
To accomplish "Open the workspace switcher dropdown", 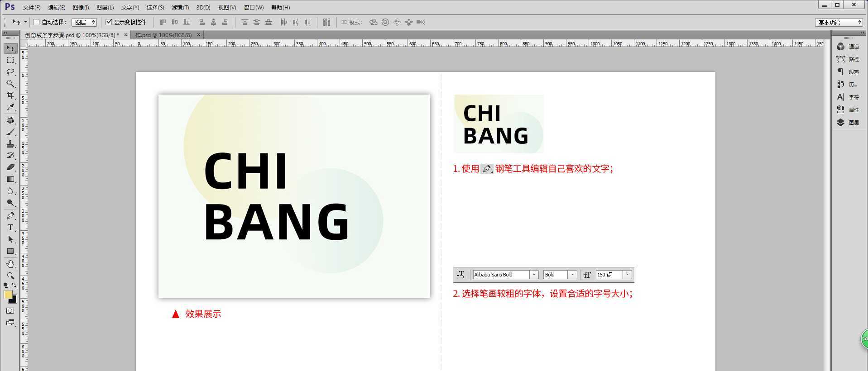I will (x=839, y=22).
